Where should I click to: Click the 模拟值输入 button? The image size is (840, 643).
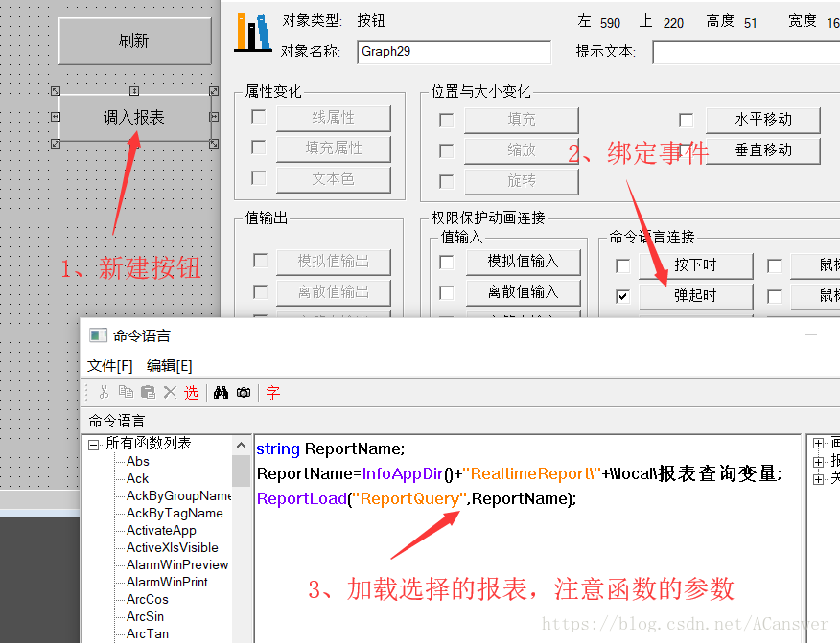[x=523, y=262]
